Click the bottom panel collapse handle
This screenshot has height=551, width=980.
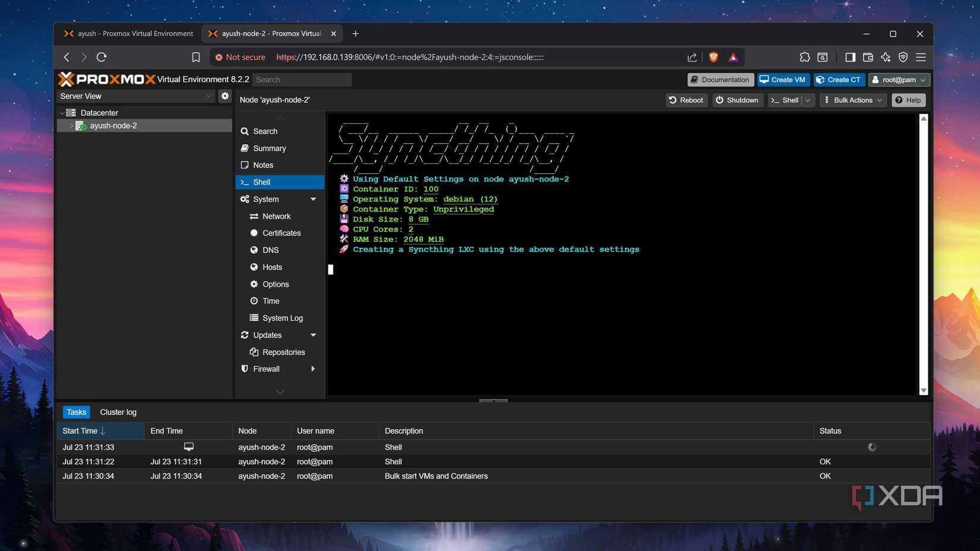pos(493,401)
